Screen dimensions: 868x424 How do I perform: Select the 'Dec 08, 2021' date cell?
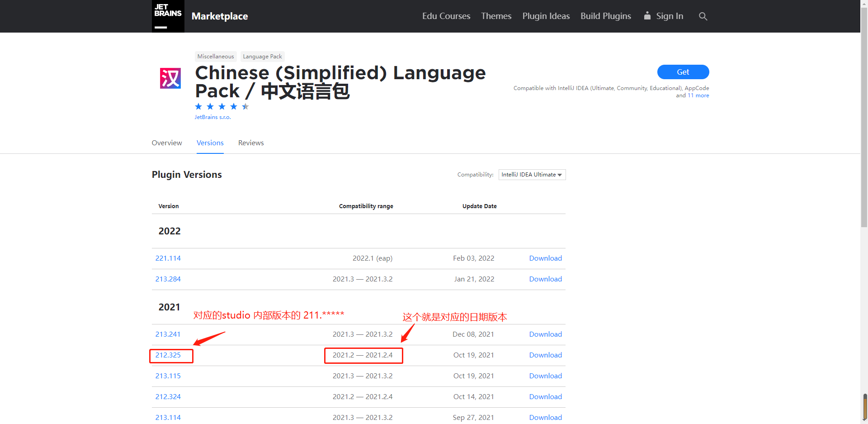[473, 334]
